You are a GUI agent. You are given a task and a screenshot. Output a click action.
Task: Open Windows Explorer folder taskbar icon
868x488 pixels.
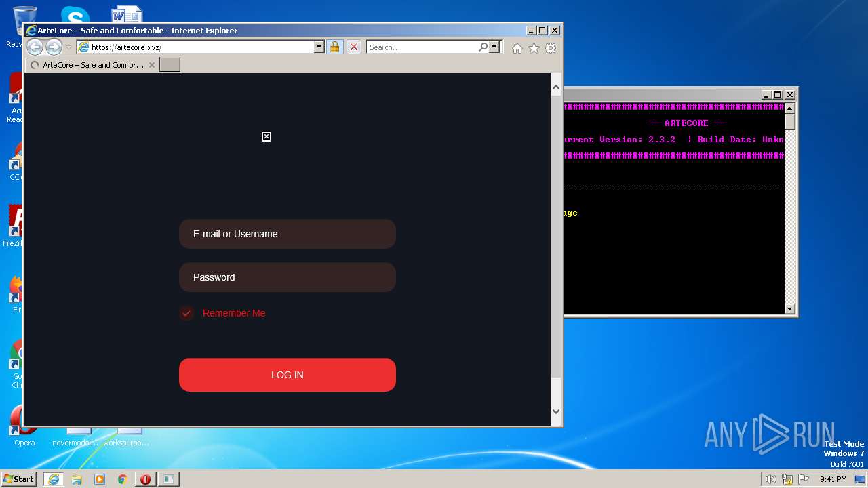point(77,479)
